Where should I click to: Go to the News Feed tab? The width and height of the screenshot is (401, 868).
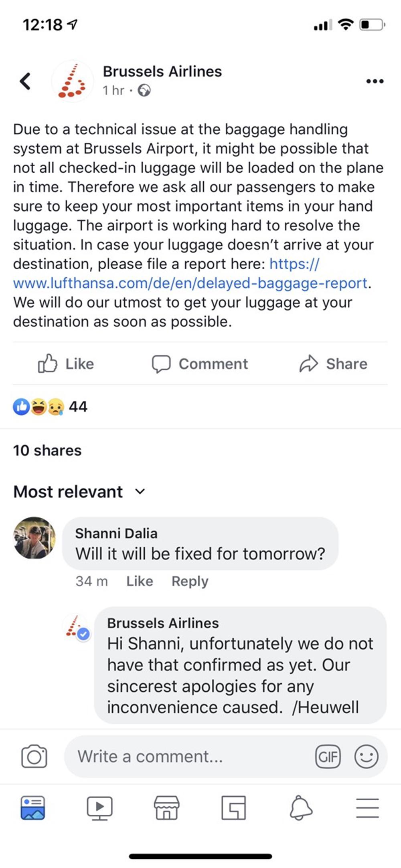pos(33,808)
